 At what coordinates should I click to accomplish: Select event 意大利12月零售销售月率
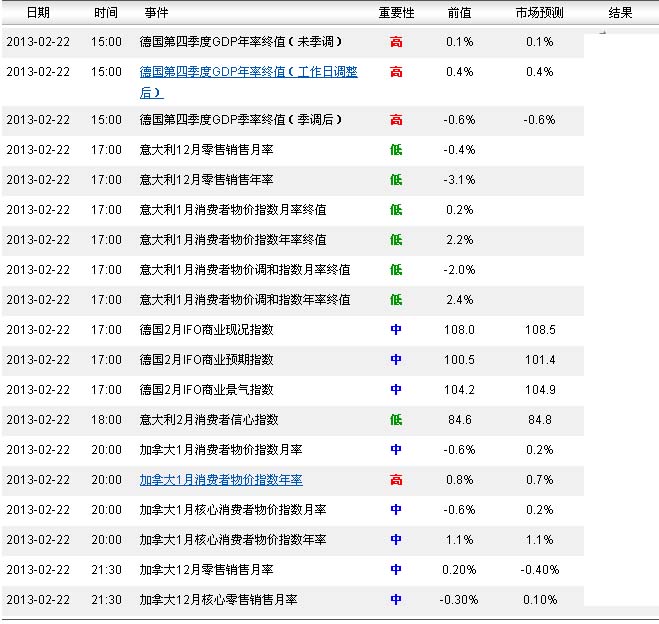206,150
